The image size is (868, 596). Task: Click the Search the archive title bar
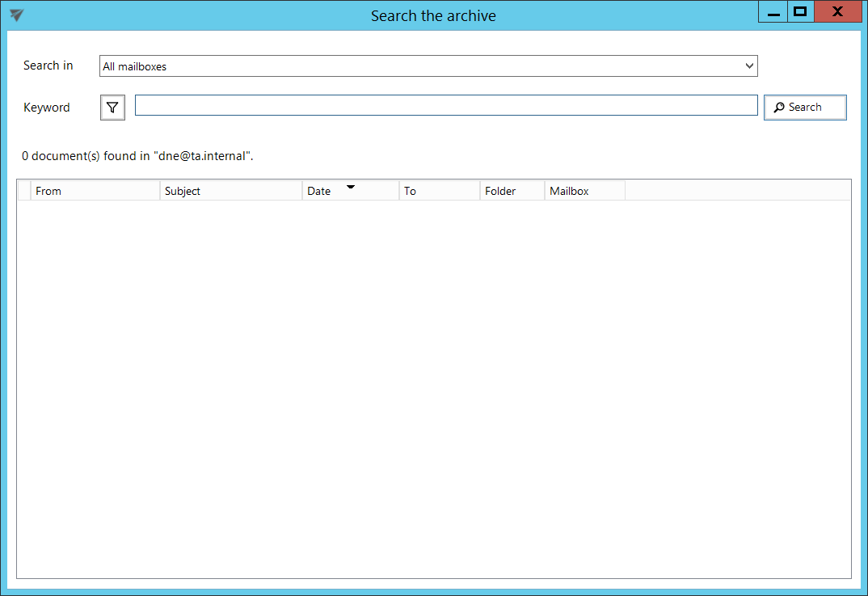coord(433,15)
